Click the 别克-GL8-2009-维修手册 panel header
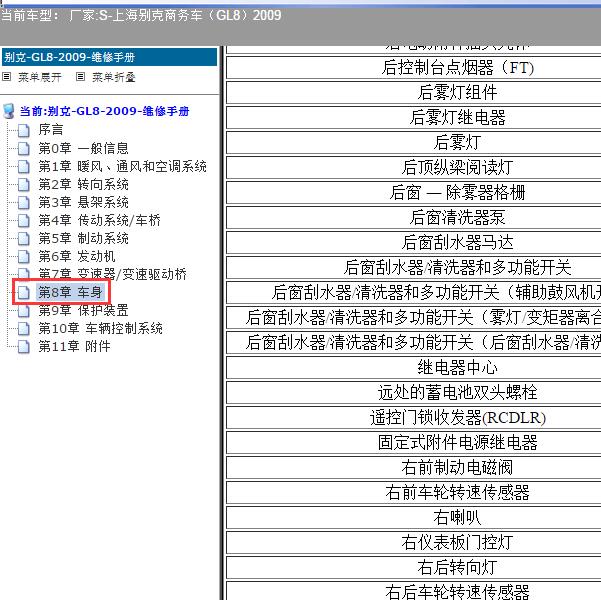The width and height of the screenshot is (601, 600). [109, 57]
